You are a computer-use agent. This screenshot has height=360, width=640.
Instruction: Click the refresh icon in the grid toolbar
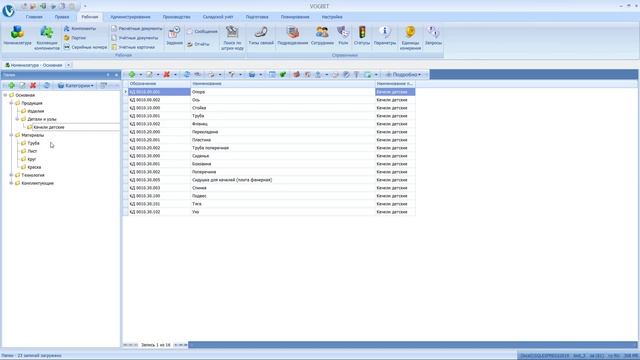click(187, 74)
